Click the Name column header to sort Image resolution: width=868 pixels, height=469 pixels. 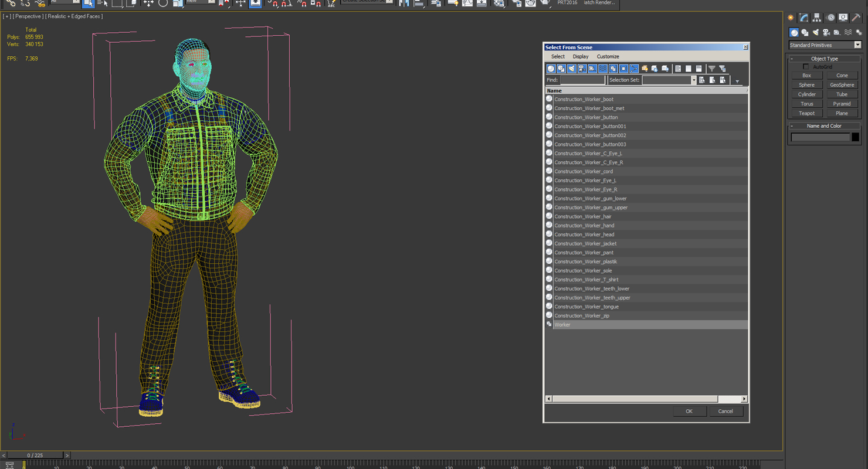646,91
